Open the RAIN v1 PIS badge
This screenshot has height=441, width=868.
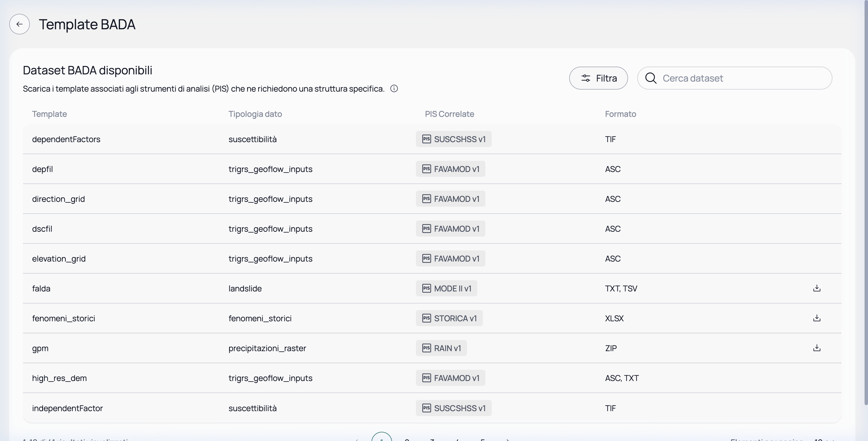point(441,348)
